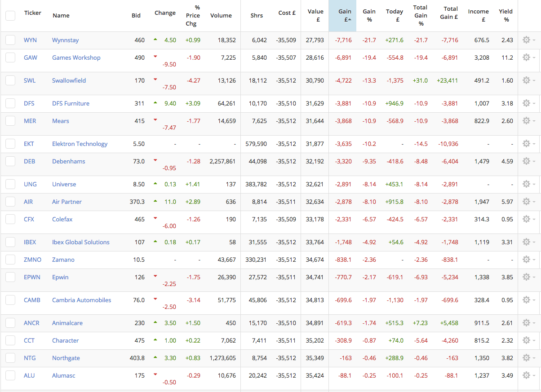Viewport: 541px width, 392px height.
Task: Click the Air Partner bid price 370.3
Action: point(137,202)
